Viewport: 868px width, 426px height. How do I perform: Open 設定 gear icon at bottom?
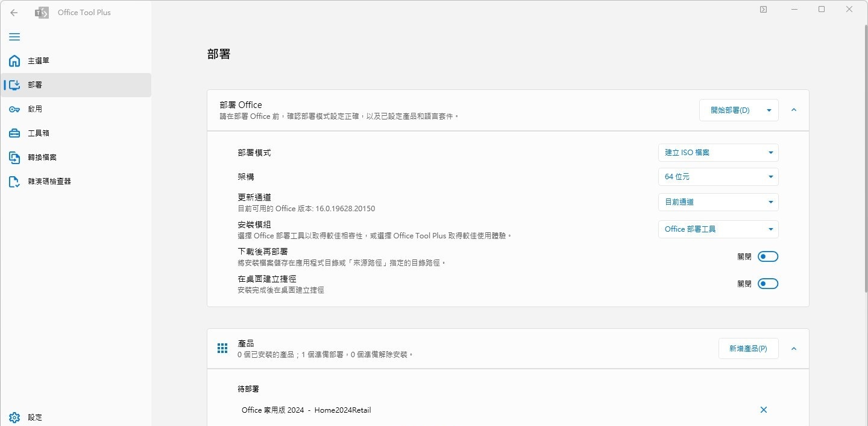pyautogui.click(x=14, y=417)
